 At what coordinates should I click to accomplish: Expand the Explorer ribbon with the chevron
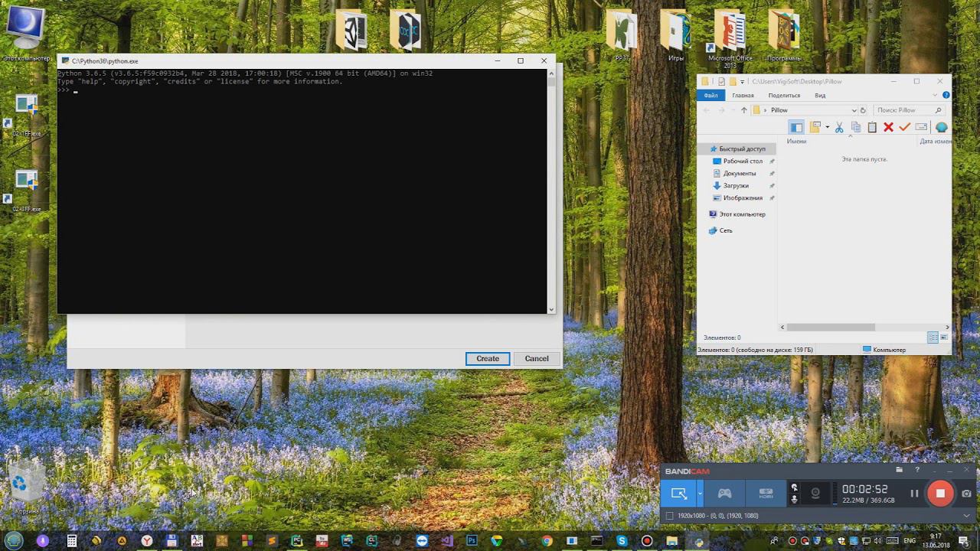[x=936, y=96]
